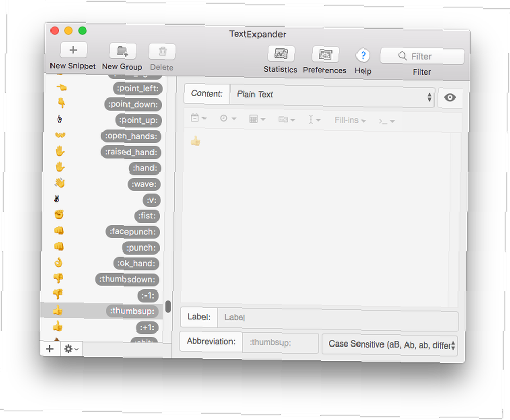Open the script snippet menu in editor bar
The height and width of the screenshot is (420, 510).
(x=387, y=121)
